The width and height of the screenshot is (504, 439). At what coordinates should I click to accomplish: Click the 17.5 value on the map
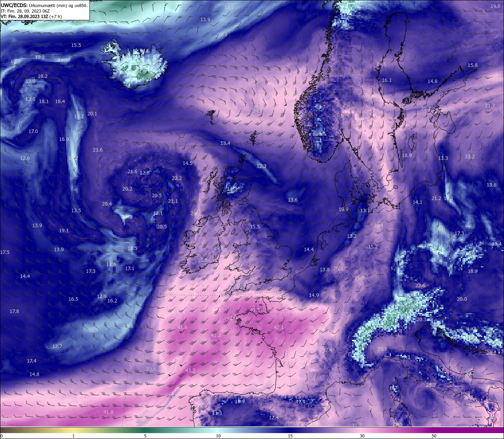pos(5,252)
